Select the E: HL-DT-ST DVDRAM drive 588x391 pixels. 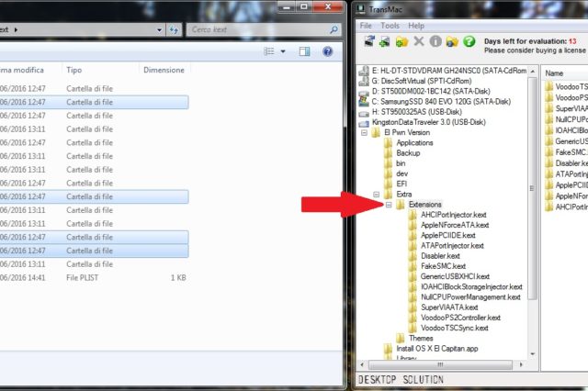click(x=449, y=71)
